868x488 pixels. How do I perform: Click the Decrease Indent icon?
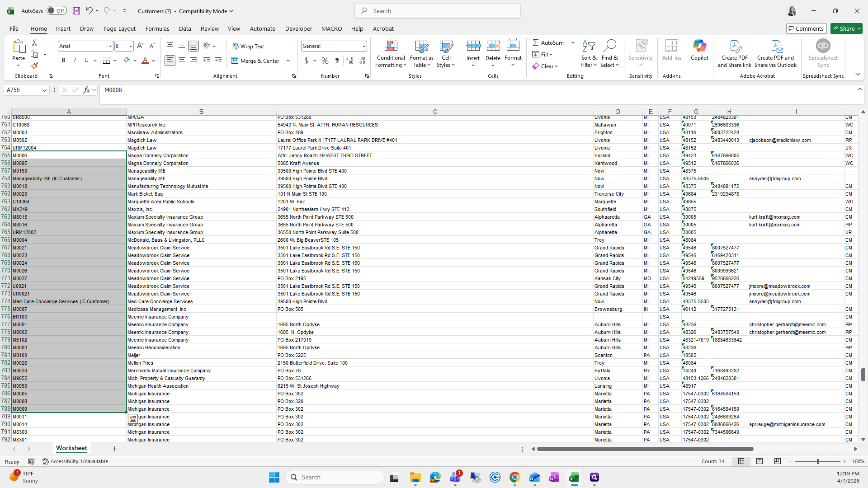point(207,61)
